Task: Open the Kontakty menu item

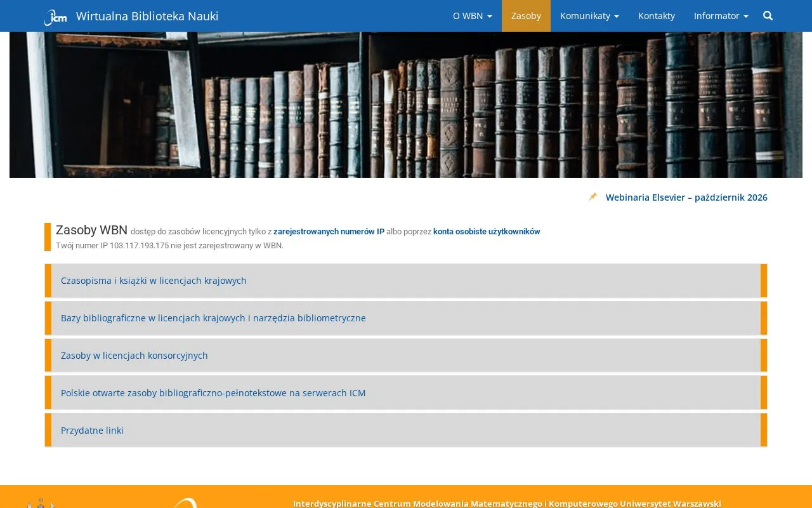Action: tap(657, 16)
